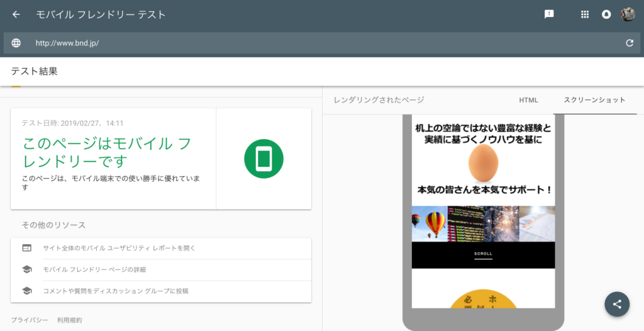Open the プライバシー link
This screenshot has width=644, height=331.
tap(29, 320)
